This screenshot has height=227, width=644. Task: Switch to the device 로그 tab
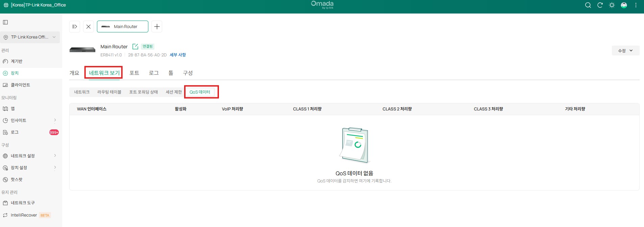[x=154, y=73]
